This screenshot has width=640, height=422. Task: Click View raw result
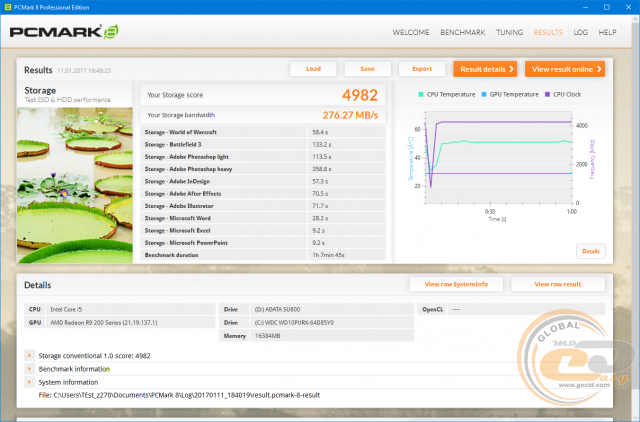click(558, 284)
